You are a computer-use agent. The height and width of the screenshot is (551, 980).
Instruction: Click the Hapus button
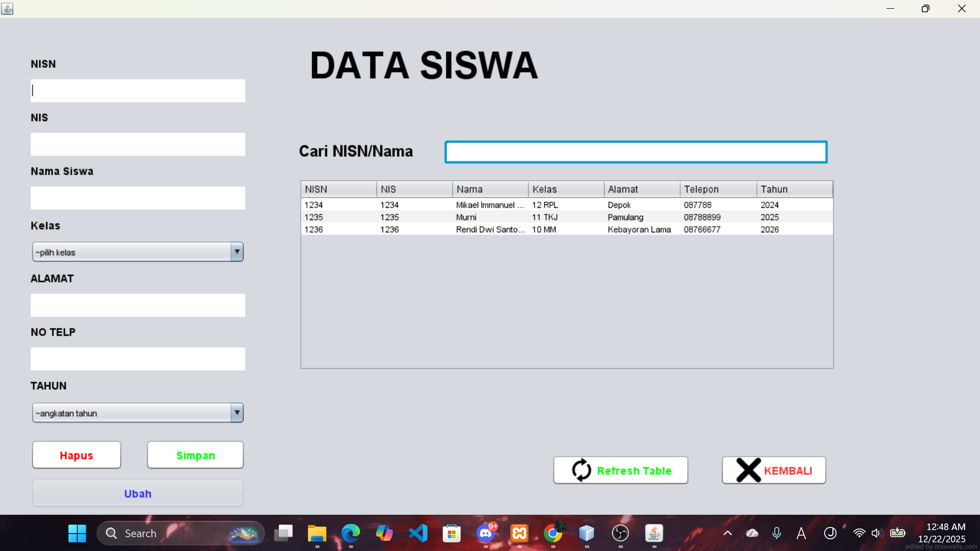(77, 455)
